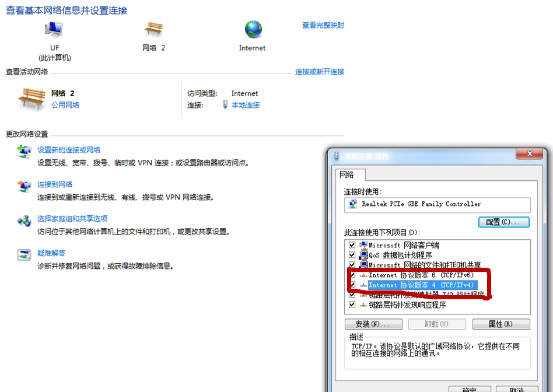
Task: Click the 设置新的连接或网络 icon
Action: (x=24, y=152)
